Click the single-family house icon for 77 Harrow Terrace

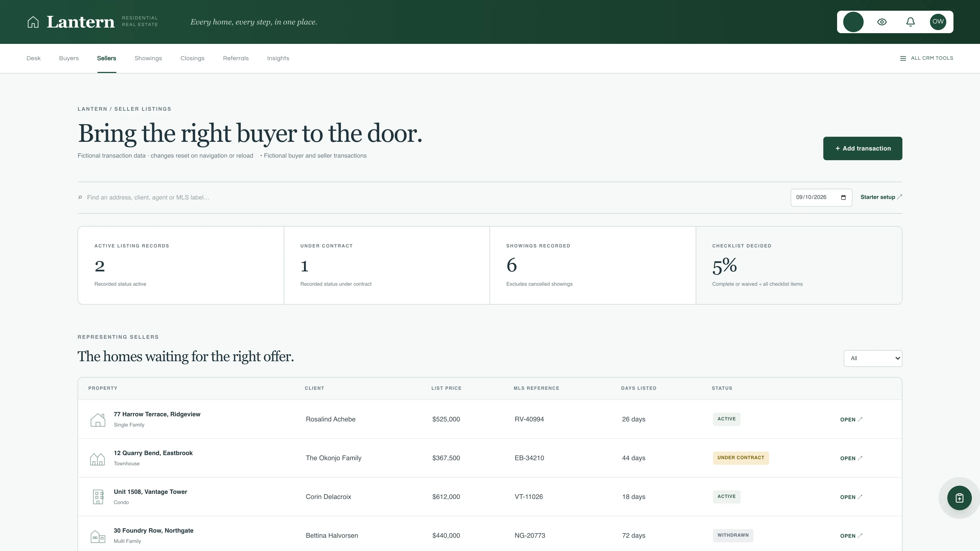(x=98, y=420)
